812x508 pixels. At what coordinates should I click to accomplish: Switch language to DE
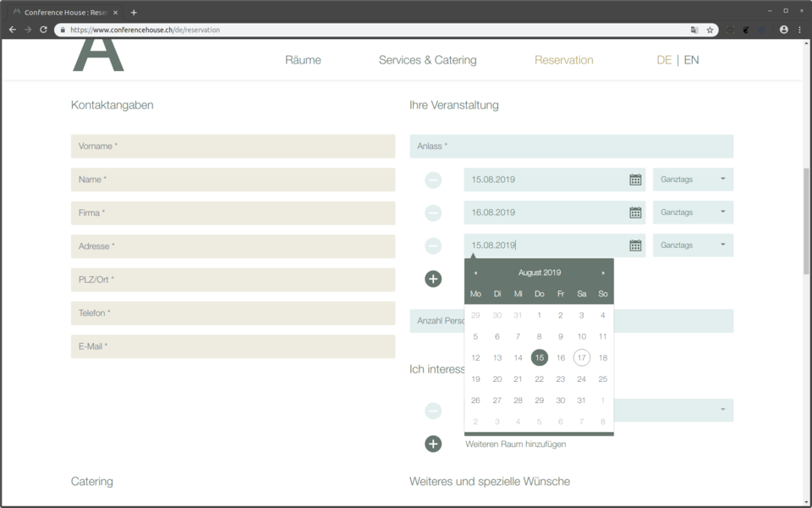point(664,60)
